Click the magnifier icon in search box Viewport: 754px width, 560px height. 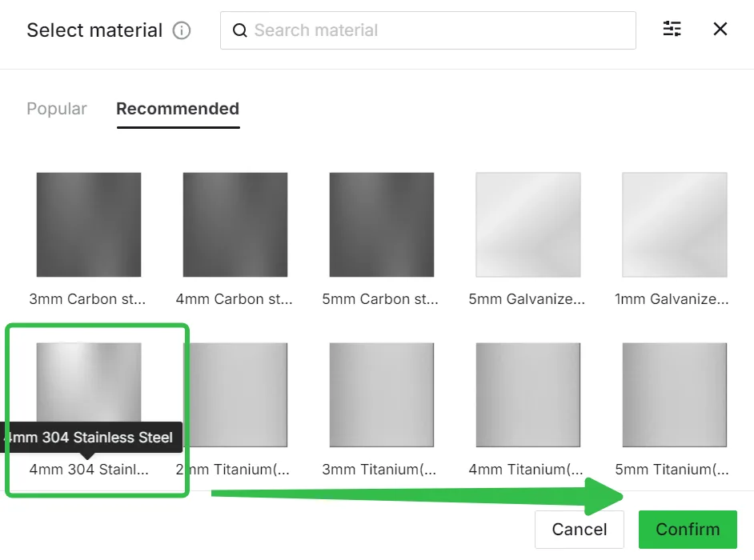(239, 30)
